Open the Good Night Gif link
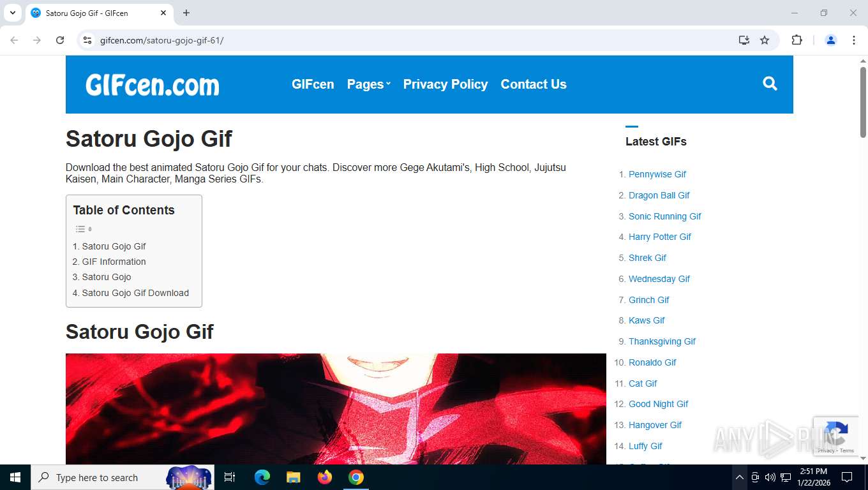The height and width of the screenshot is (490, 868). (659, 404)
